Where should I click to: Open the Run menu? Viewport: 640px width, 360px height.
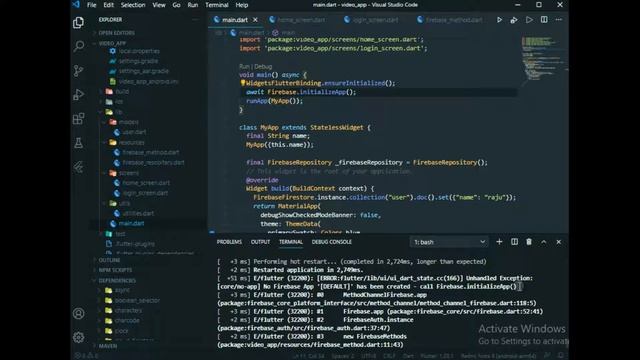193,5
